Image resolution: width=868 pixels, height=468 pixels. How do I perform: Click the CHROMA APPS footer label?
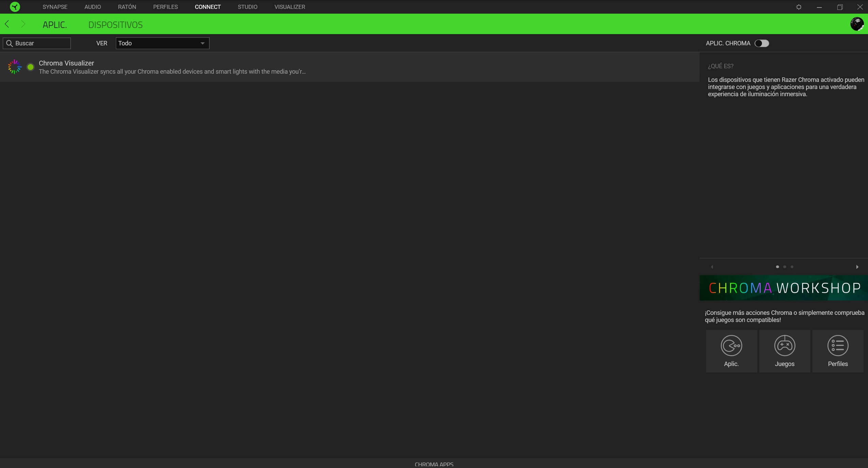[434, 464]
